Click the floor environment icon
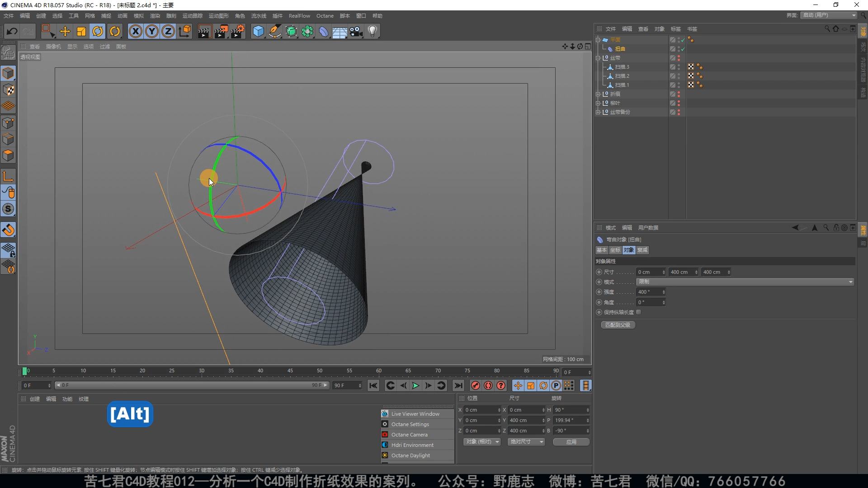The height and width of the screenshot is (488, 868). [340, 31]
